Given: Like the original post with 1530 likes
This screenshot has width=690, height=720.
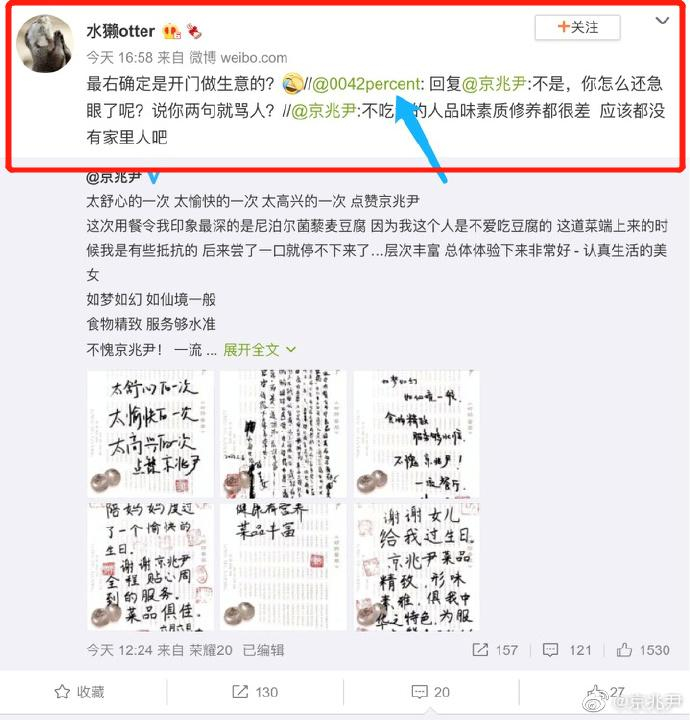Looking at the screenshot, I should [x=624, y=650].
